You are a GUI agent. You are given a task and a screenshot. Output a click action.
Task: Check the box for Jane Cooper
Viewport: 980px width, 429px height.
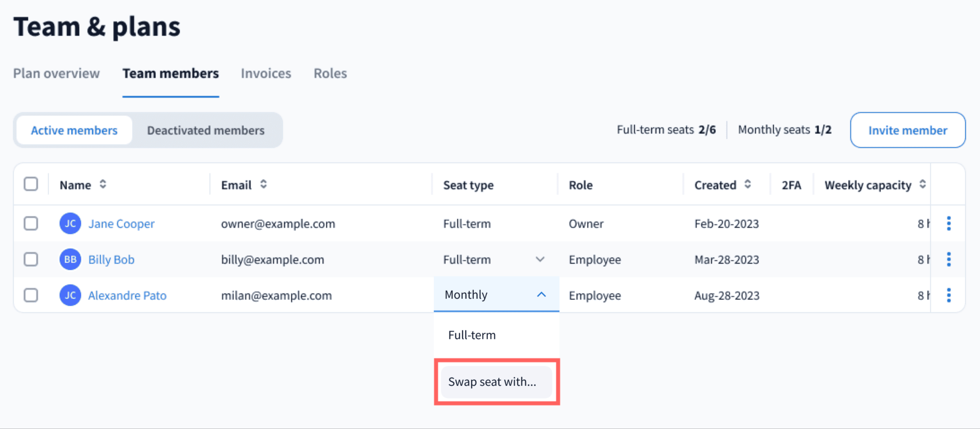click(31, 223)
